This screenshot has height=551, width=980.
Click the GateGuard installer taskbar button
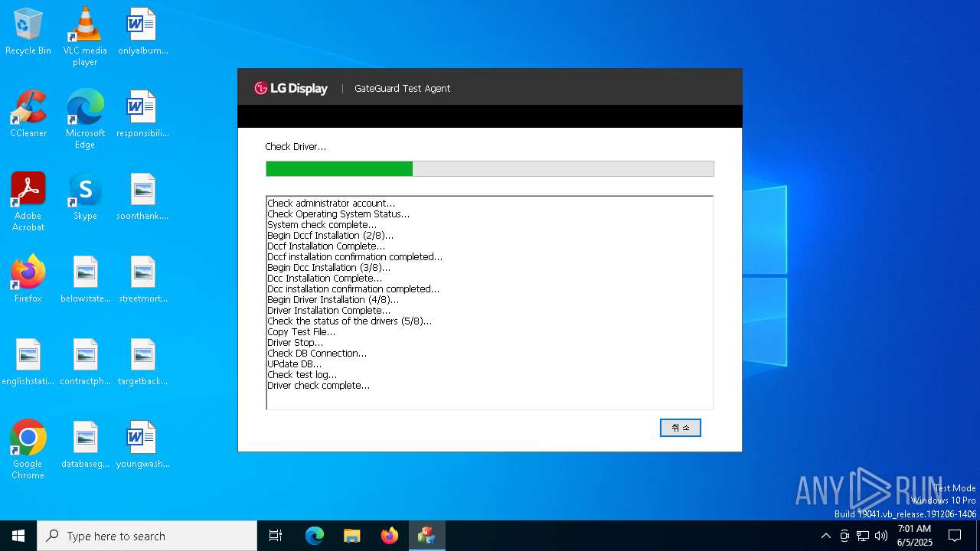(426, 536)
